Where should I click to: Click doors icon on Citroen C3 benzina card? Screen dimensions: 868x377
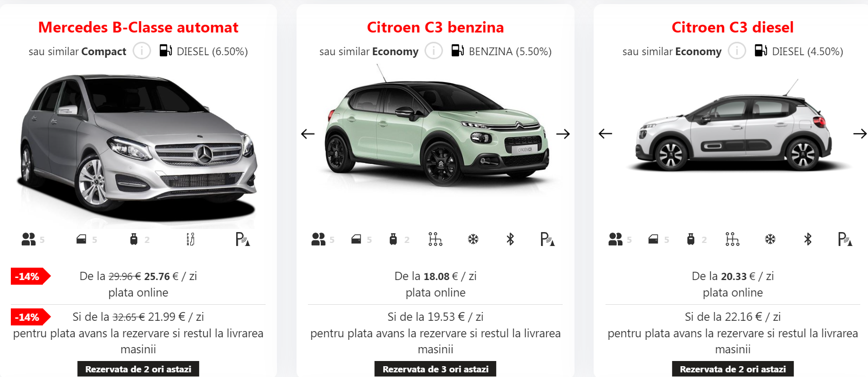(x=356, y=239)
